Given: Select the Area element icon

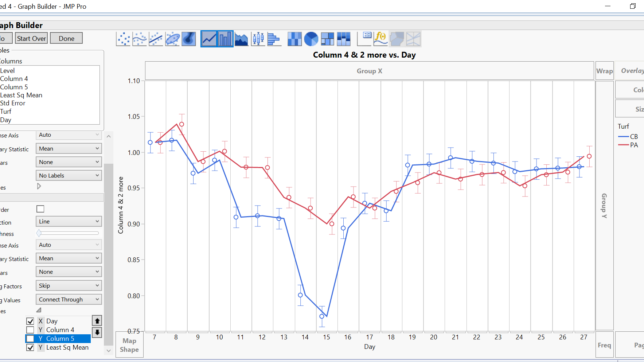Looking at the screenshot, I should click(242, 39).
